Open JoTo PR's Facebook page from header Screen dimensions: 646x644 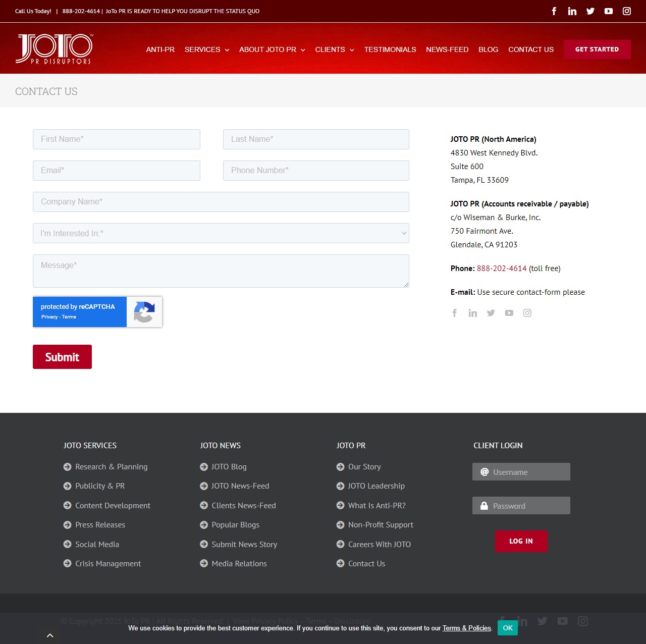(554, 11)
